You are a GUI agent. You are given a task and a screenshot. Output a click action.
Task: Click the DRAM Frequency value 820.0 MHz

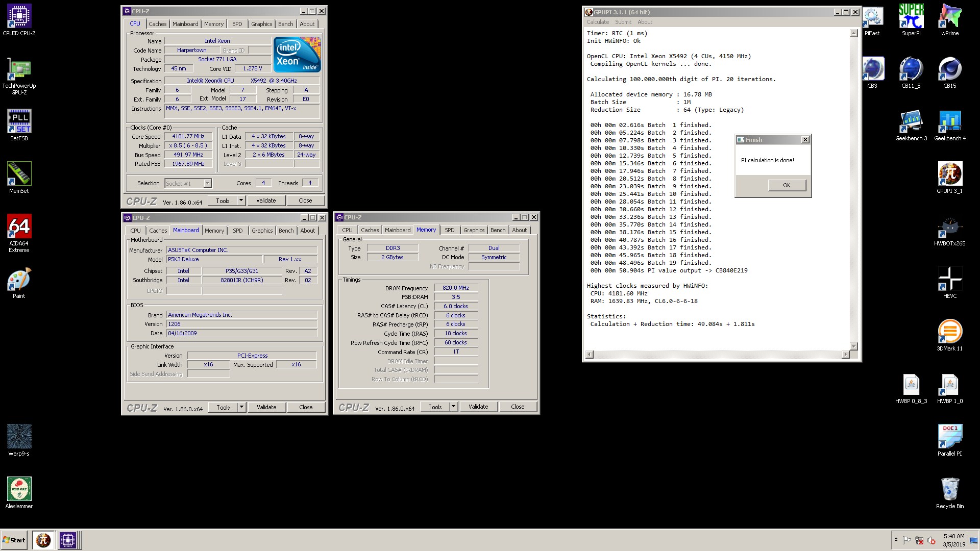tap(456, 288)
